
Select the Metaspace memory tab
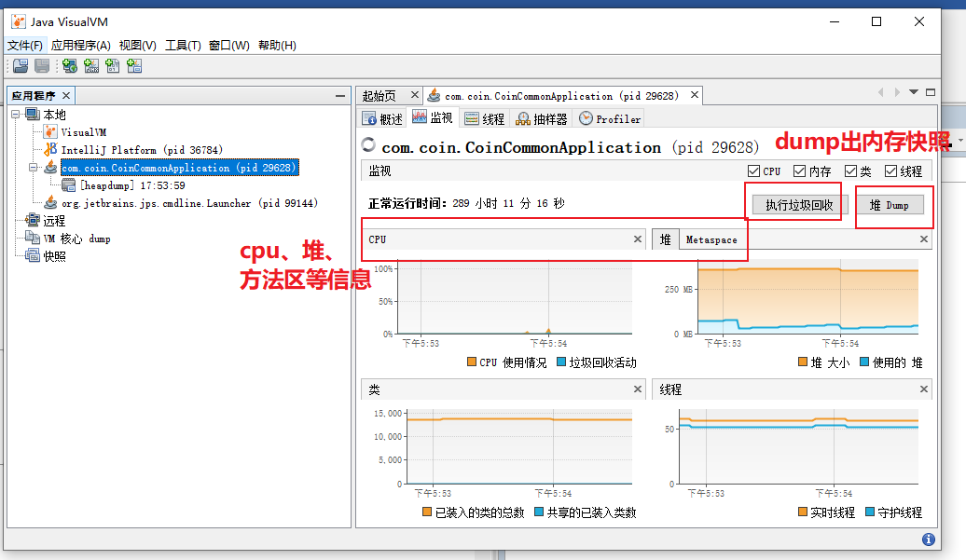[711, 240]
